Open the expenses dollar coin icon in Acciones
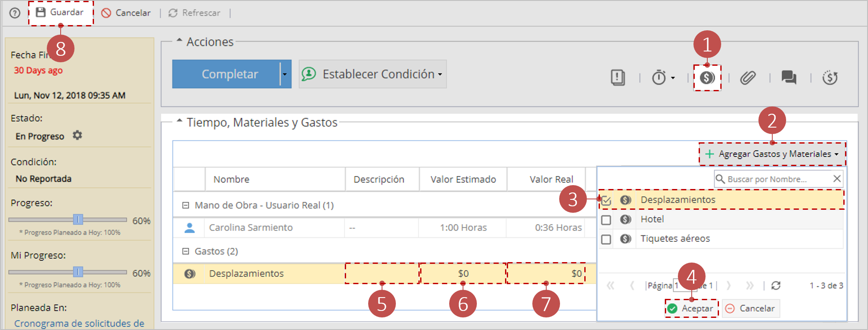 pos(707,78)
